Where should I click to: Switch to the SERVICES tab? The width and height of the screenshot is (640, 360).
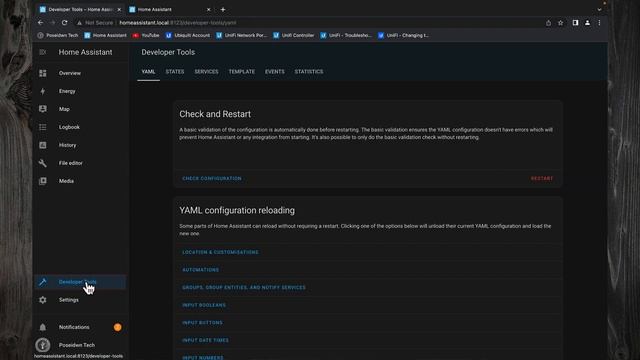pos(206,71)
